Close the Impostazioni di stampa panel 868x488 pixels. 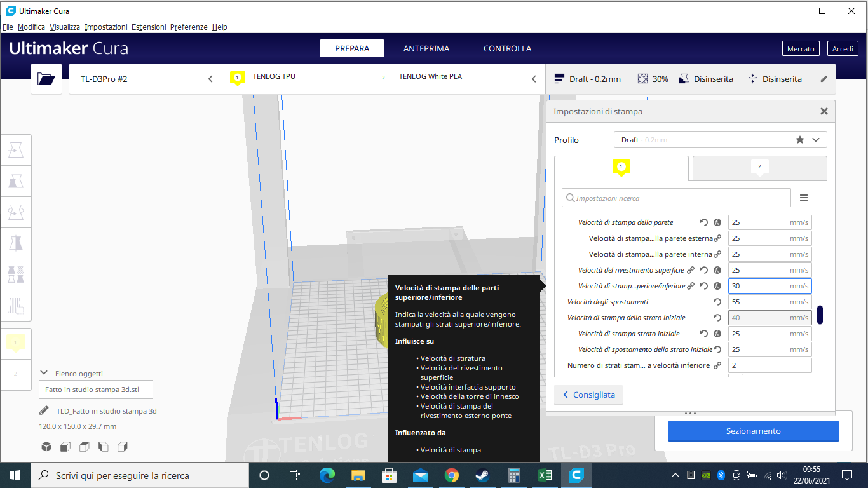tap(824, 111)
